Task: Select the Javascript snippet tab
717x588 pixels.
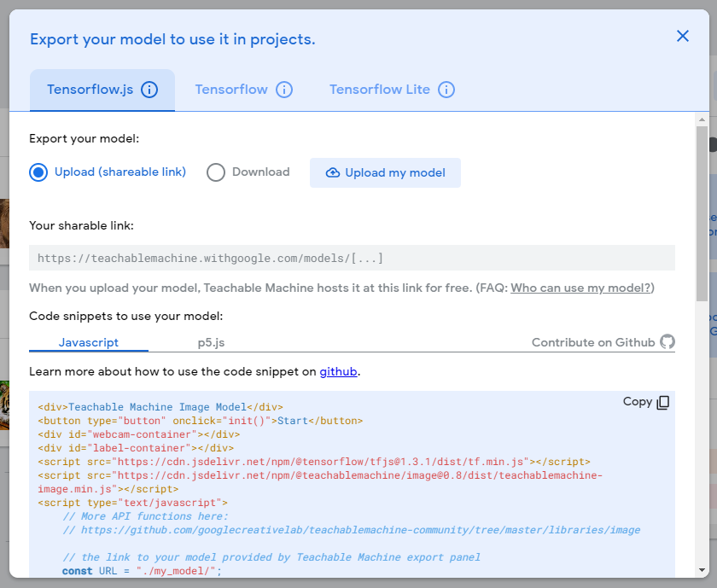Action: (x=89, y=342)
